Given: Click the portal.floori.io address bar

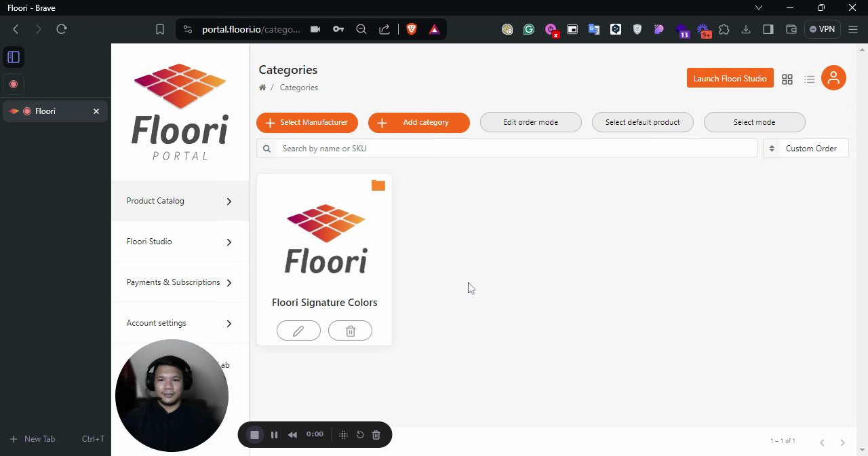Looking at the screenshot, I should coord(251,29).
